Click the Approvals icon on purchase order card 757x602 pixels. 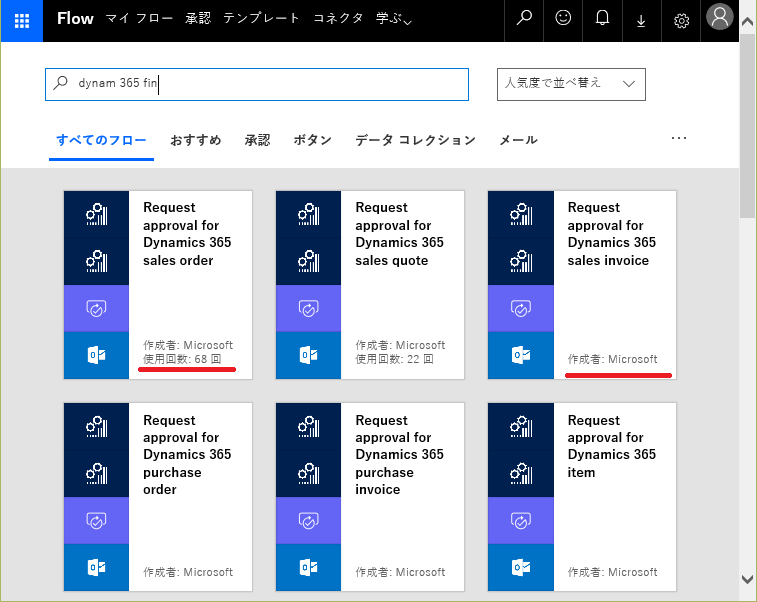click(97, 521)
